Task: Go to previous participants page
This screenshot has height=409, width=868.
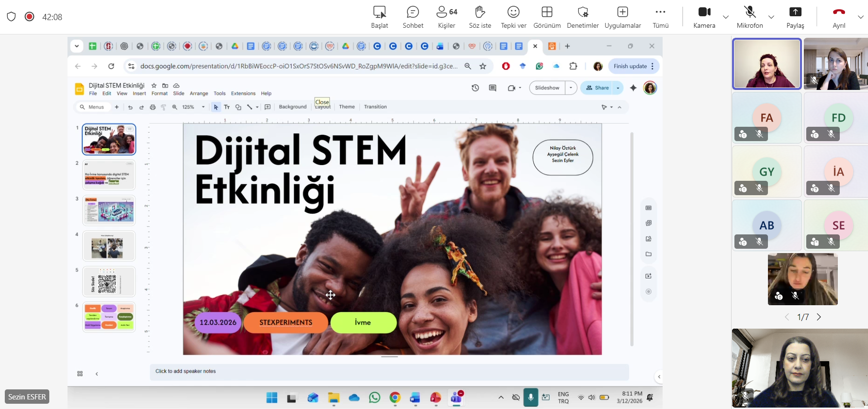Action: pos(787,317)
